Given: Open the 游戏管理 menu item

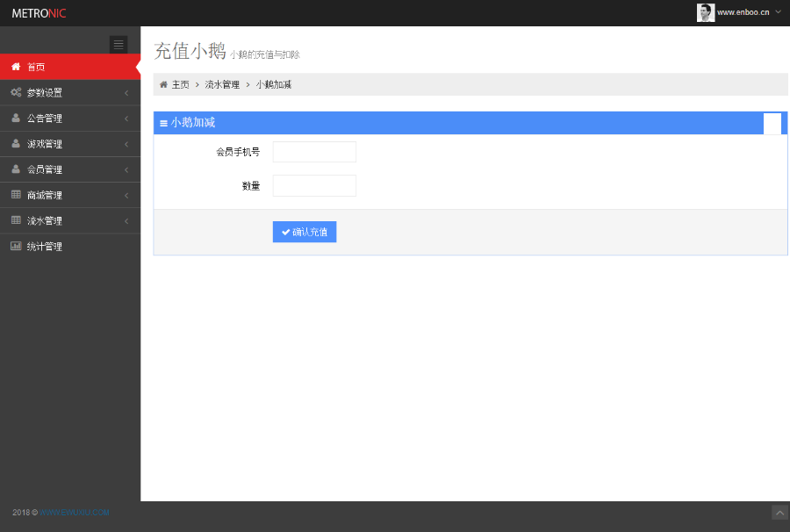Looking at the screenshot, I should (70, 144).
